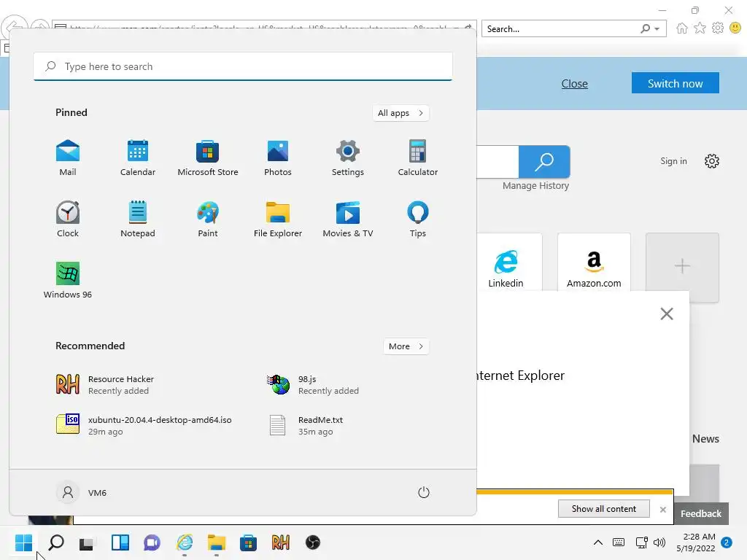Launch Movies & TV app
Viewport: 747px width, 560px height.
click(x=348, y=219)
